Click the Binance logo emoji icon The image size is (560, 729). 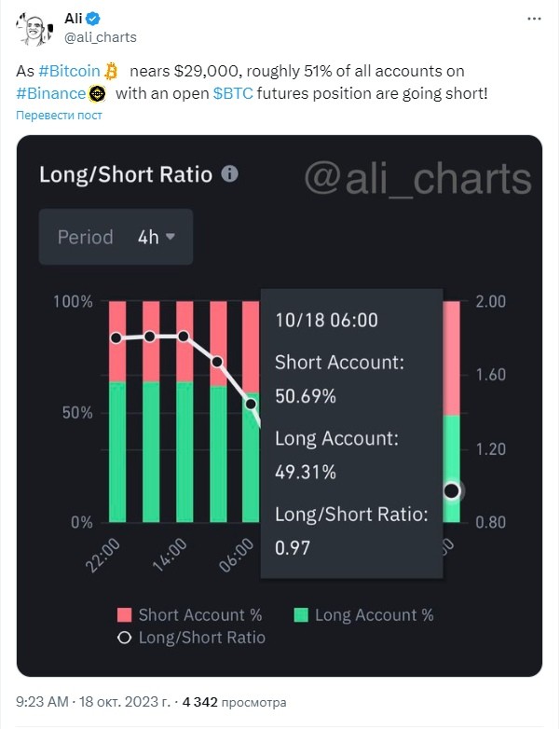[x=97, y=94]
